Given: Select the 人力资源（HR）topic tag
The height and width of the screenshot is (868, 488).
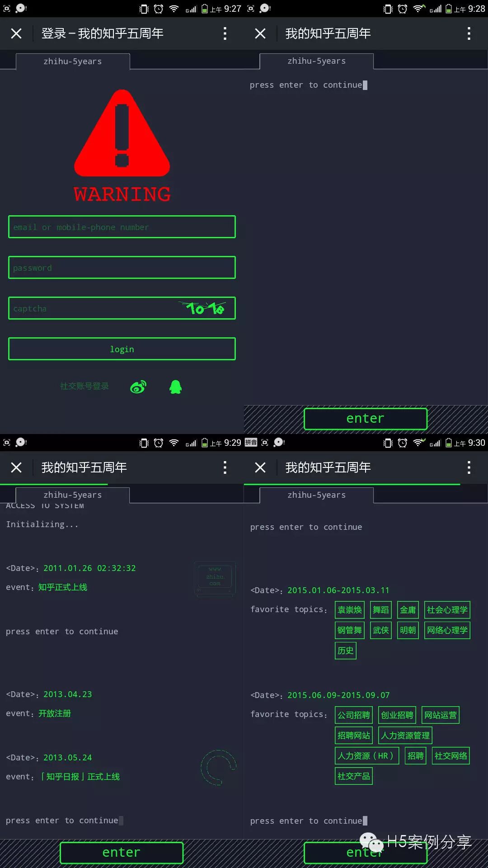Looking at the screenshot, I should 367,756.
